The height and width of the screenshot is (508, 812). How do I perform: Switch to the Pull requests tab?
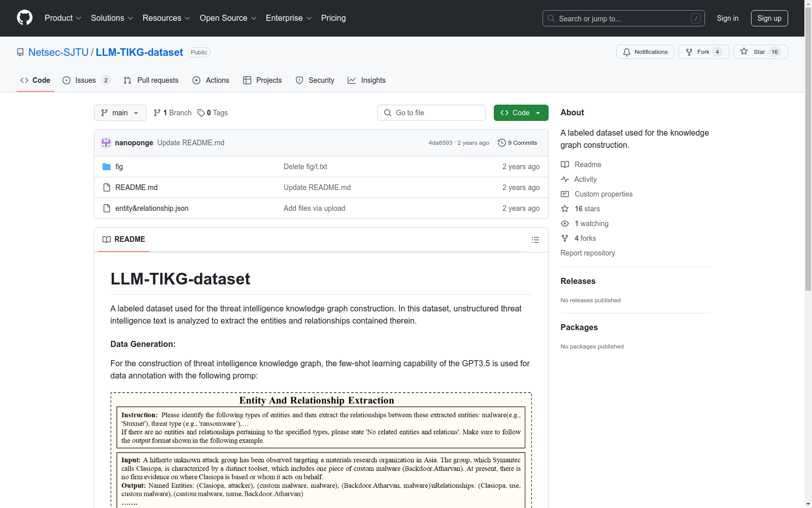(151, 80)
